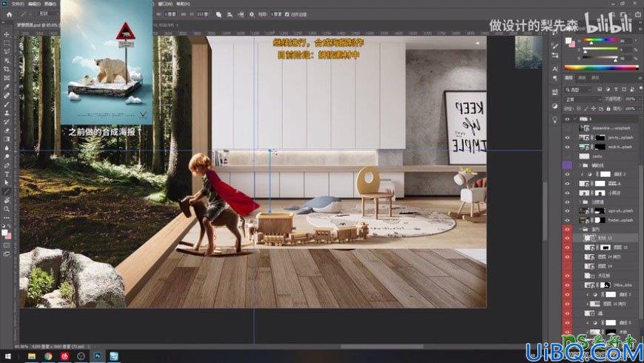Open the 正常 blend mode dropdown
This screenshot has height=363, width=644.
583,99
